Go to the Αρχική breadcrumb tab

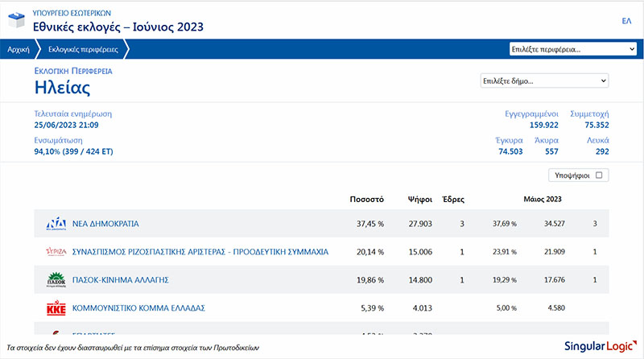click(x=18, y=49)
